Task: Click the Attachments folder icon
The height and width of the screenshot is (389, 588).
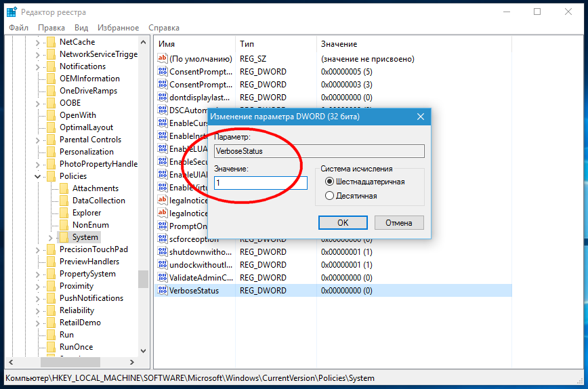Action: click(64, 188)
